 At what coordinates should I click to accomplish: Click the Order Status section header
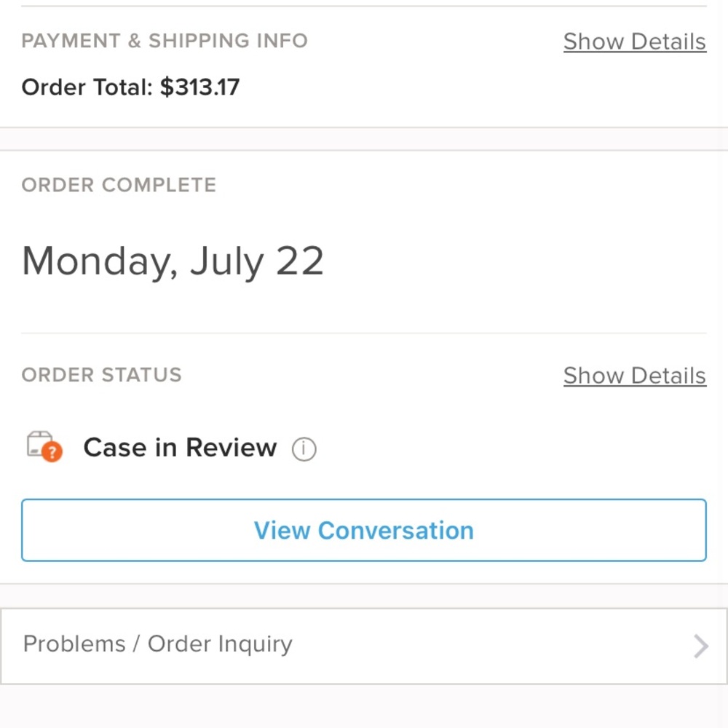coord(102,375)
